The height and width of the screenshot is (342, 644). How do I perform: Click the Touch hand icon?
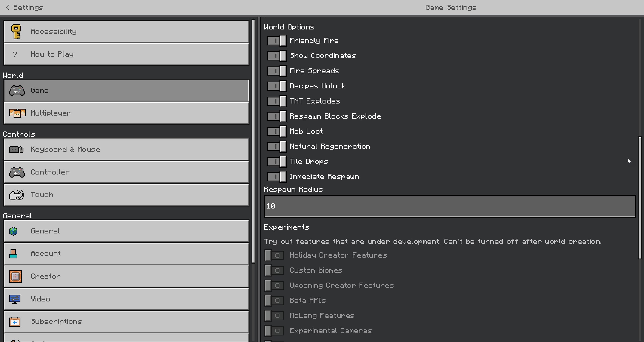click(17, 195)
